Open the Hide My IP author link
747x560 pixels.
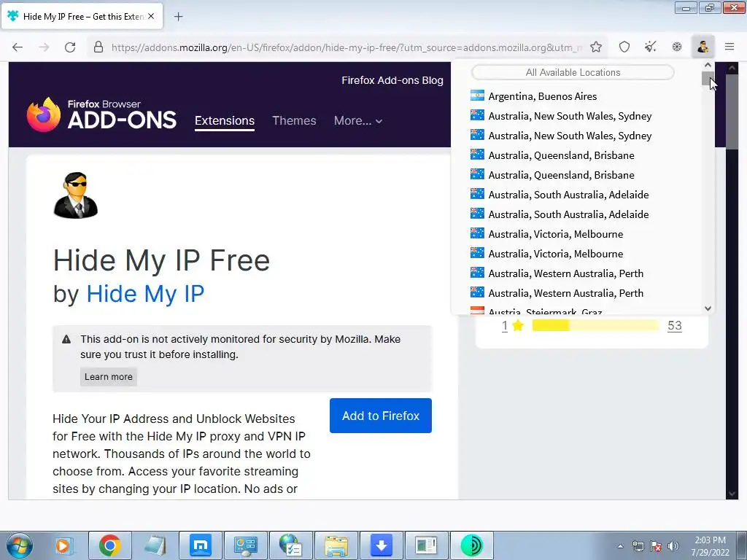pos(145,293)
